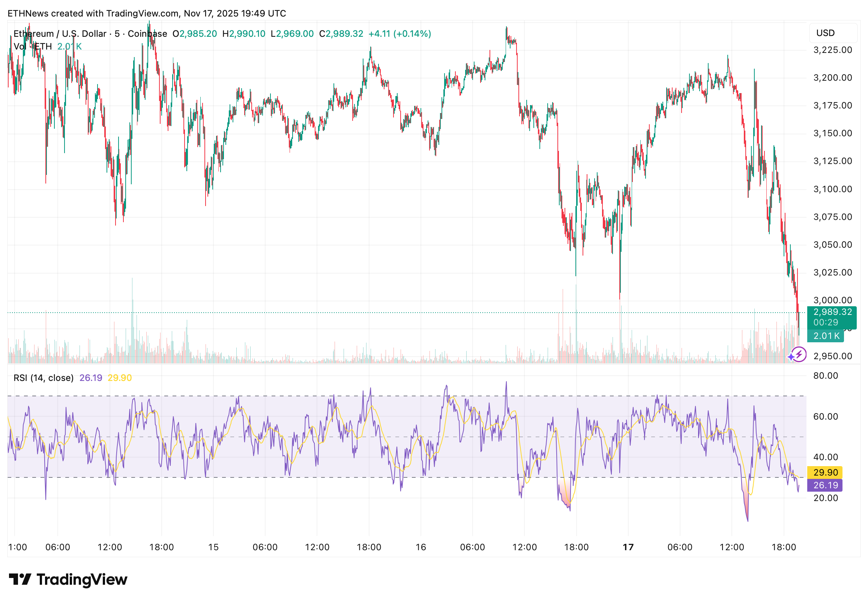Select the RSI (14, close) indicator label
The height and width of the screenshot is (602, 868).
(x=44, y=378)
